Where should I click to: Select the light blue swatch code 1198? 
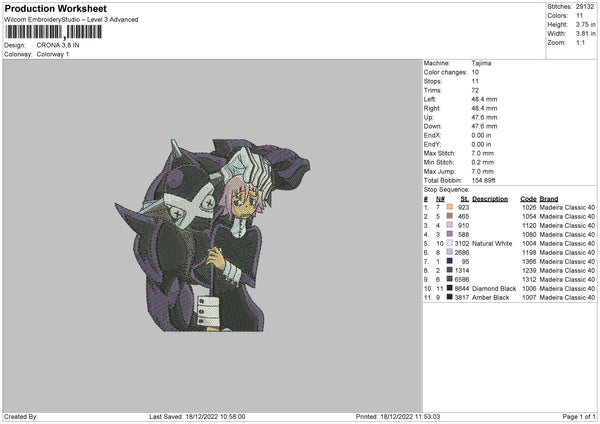pos(450,252)
